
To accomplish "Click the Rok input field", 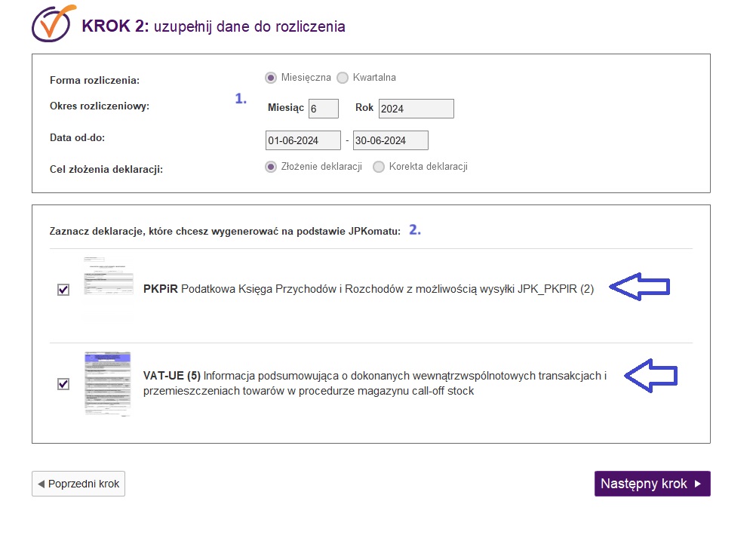I will [416, 109].
